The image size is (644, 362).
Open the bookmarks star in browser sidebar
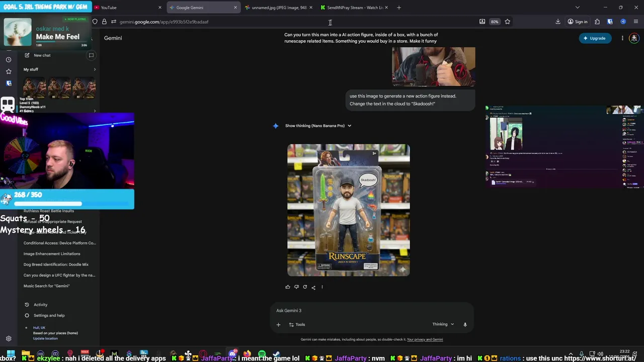click(x=9, y=71)
